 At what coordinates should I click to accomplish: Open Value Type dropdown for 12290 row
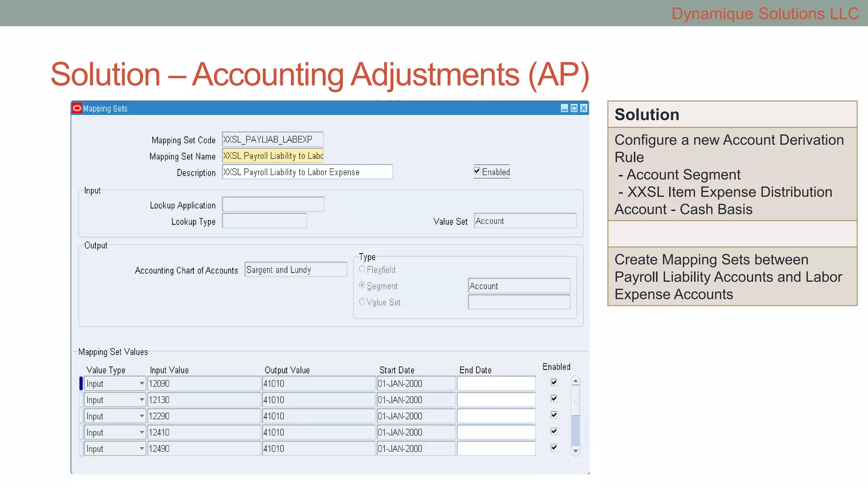click(142, 416)
